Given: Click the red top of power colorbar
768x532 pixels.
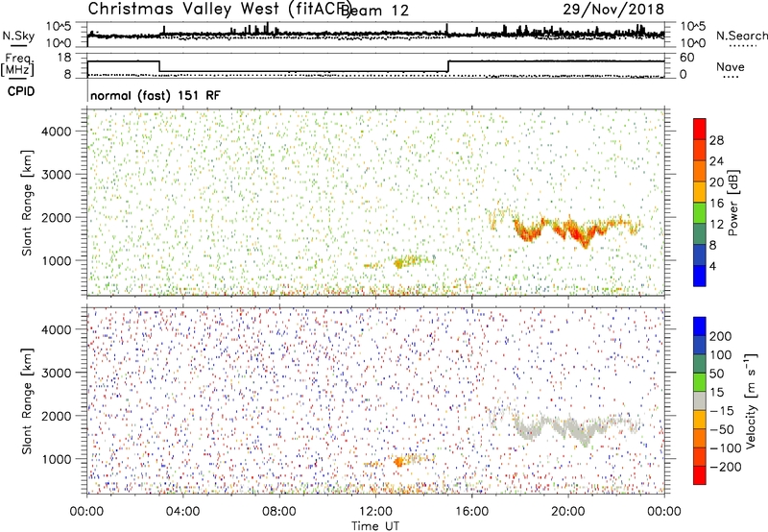Looking at the screenshot, I should 700,129.
